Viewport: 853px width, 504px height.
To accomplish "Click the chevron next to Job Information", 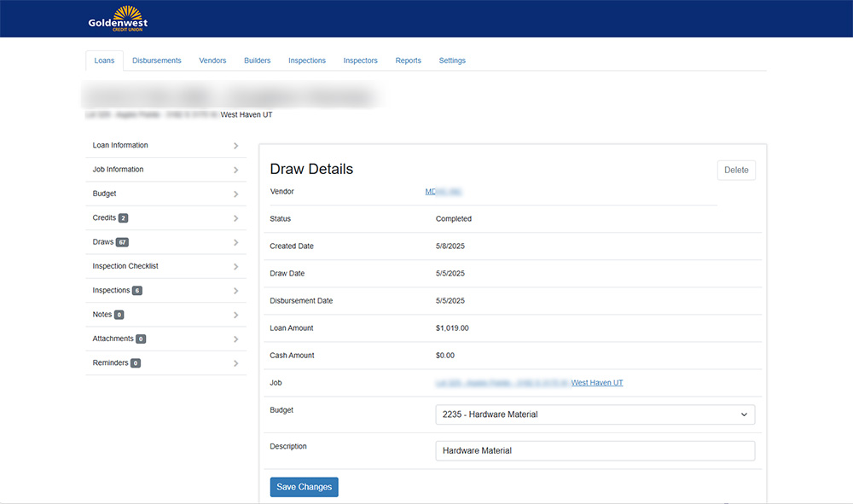I will point(235,170).
